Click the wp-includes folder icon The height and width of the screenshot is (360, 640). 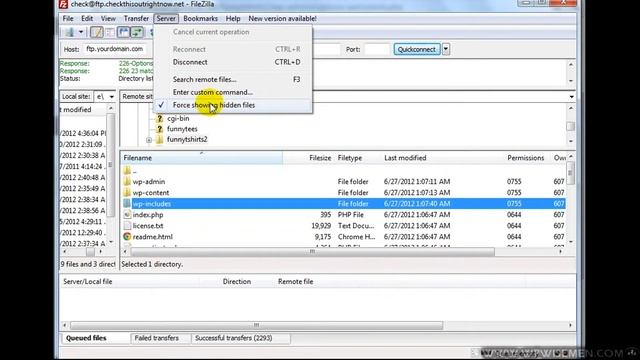point(127,203)
